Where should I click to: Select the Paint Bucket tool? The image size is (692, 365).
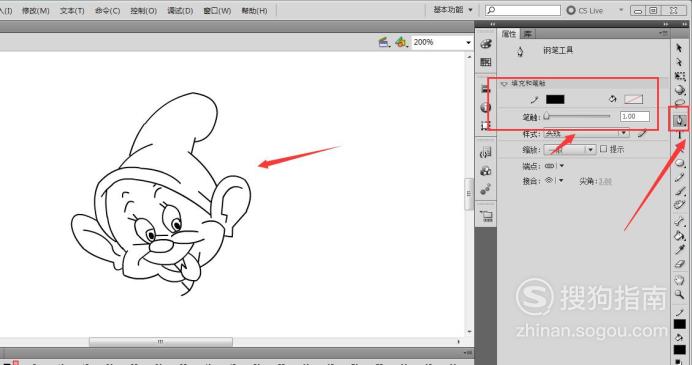[680, 235]
